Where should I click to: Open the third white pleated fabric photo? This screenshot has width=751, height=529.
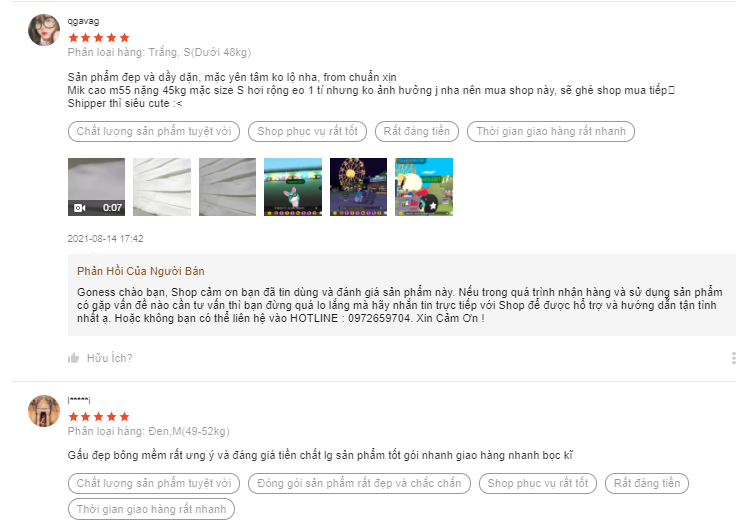click(228, 187)
